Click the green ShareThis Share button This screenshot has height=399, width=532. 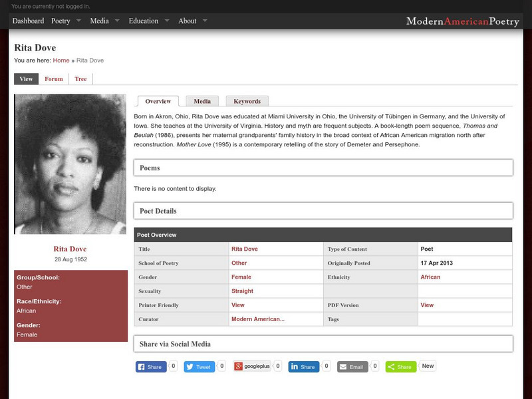click(x=400, y=366)
